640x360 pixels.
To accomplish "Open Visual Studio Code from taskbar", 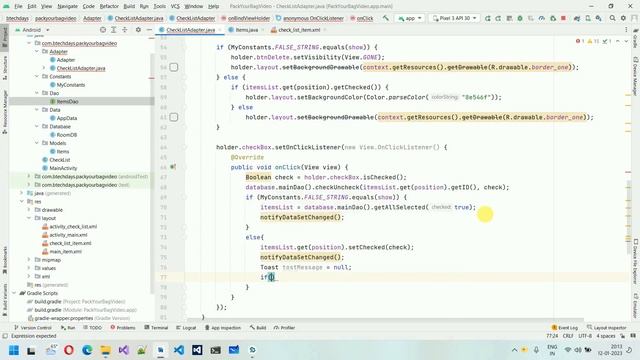I will click(179, 350).
